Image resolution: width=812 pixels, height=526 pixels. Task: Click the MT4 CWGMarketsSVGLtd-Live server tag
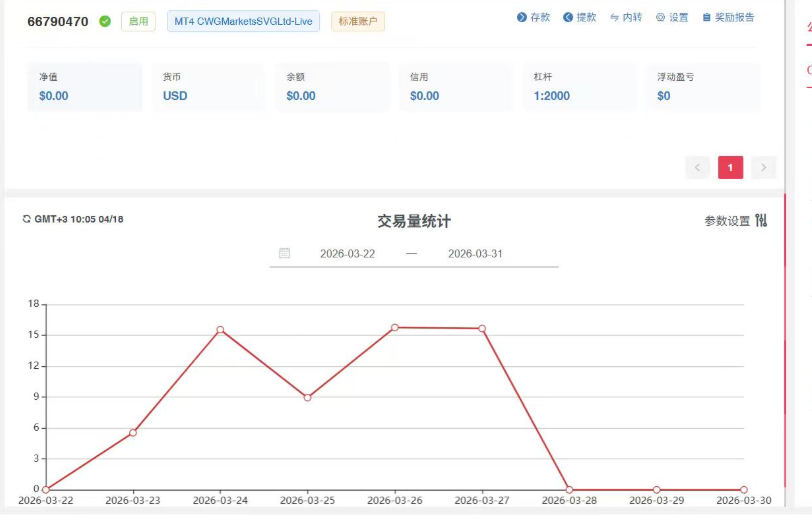tap(243, 21)
